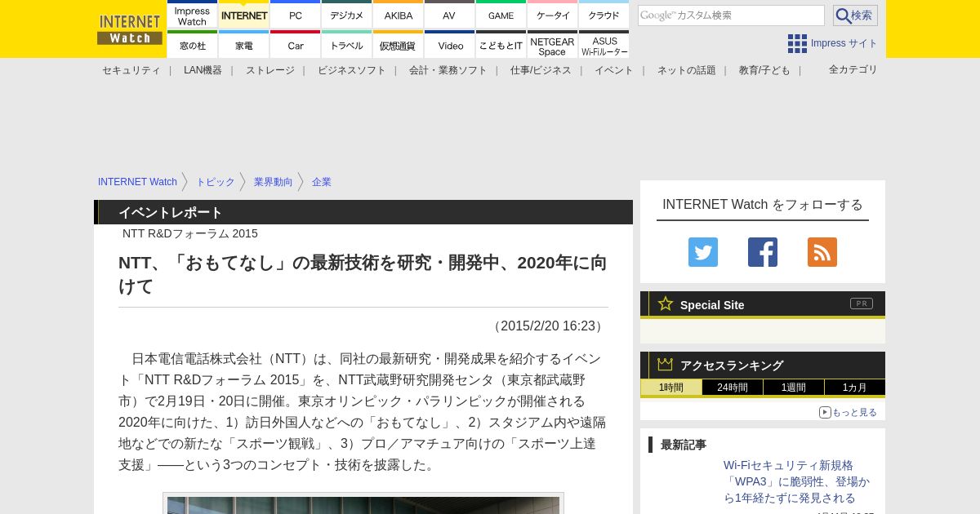Focus the Google カスタム検索 field
The image size is (980, 514).
click(731, 16)
